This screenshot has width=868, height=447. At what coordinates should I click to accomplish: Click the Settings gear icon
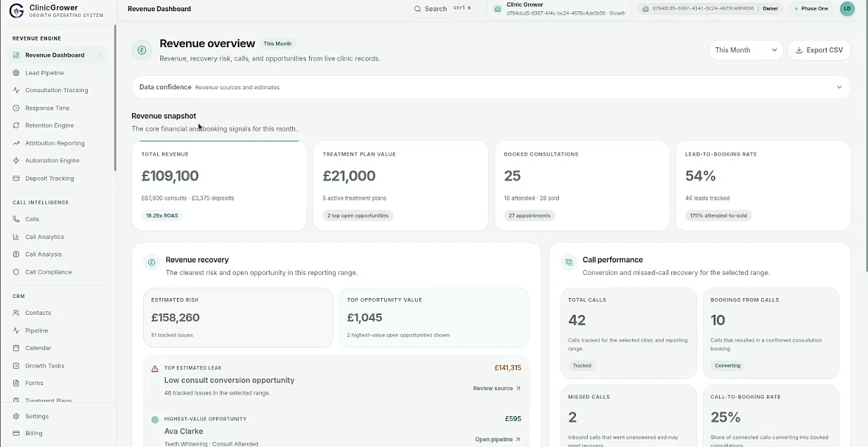coord(17,416)
